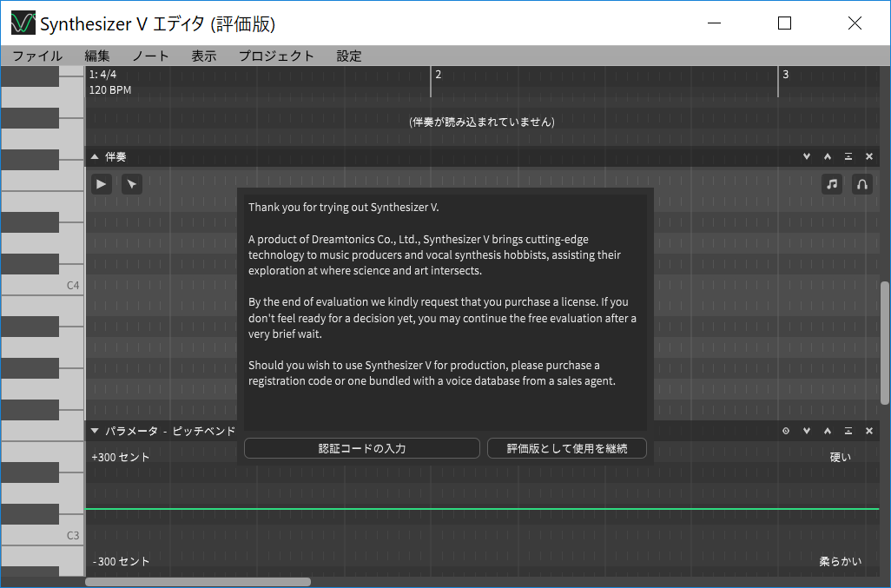Open the 表示 menu
The width and height of the screenshot is (891, 588).
[x=203, y=56]
